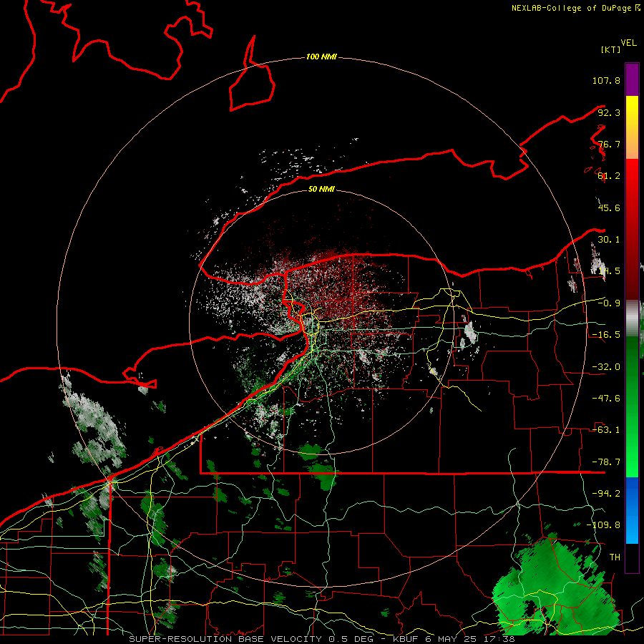Viewport: 644px width, 644px height.
Task: Pick the gray near-zero segment of color bar
Action: coord(632,318)
